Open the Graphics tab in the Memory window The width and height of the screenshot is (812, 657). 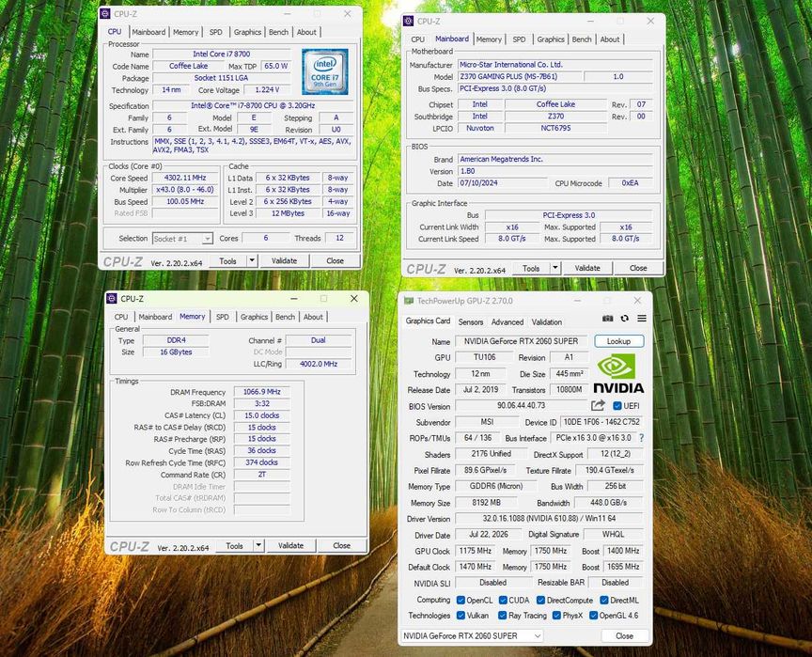point(254,317)
